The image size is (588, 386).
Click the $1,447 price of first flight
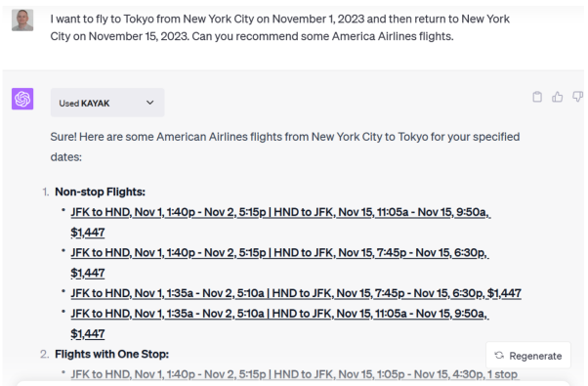click(x=88, y=233)
